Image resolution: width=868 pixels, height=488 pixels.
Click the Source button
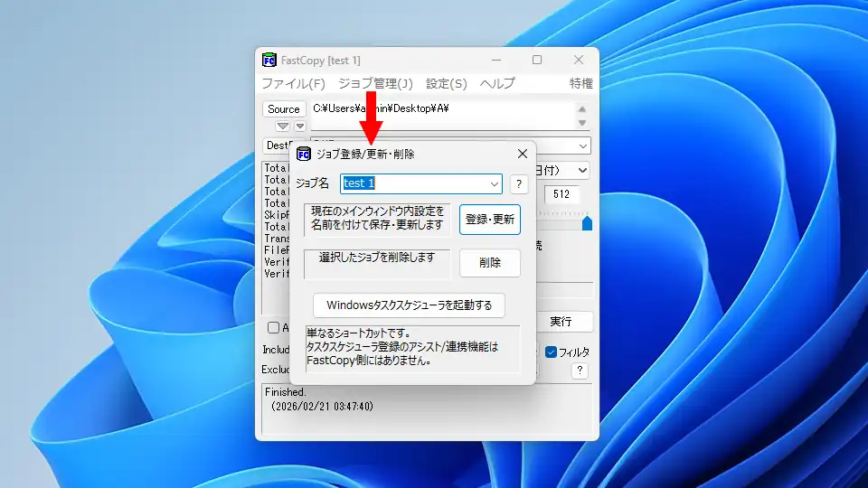pyautogui.click(x=283, y=109)
